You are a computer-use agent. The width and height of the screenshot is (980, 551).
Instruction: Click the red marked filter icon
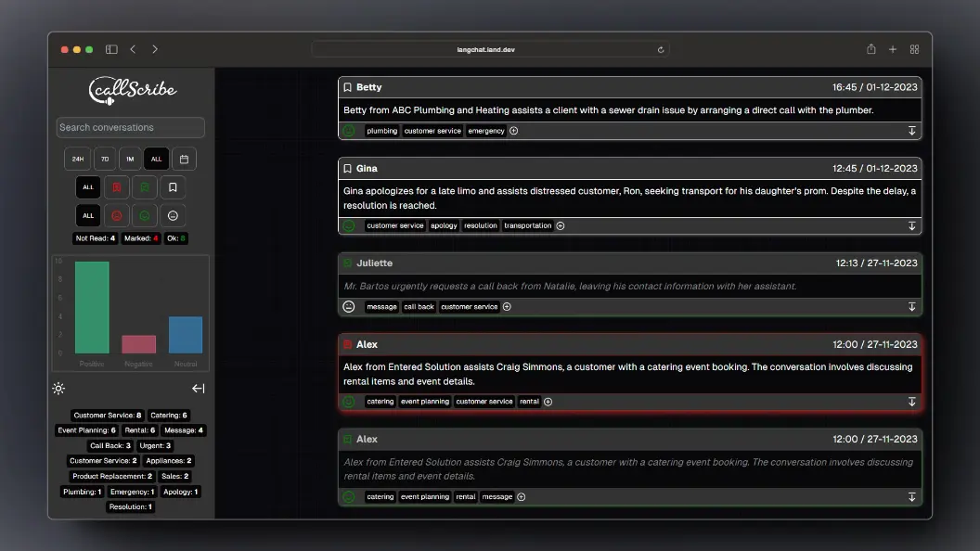116,187
